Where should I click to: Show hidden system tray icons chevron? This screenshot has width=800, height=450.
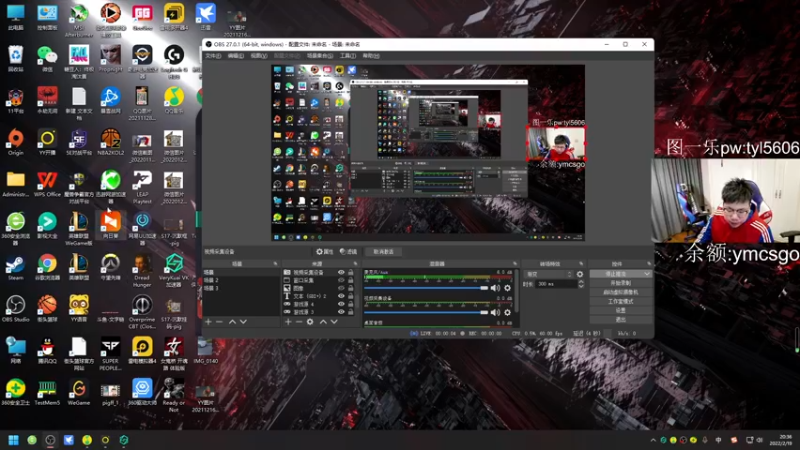pos(653,440)
